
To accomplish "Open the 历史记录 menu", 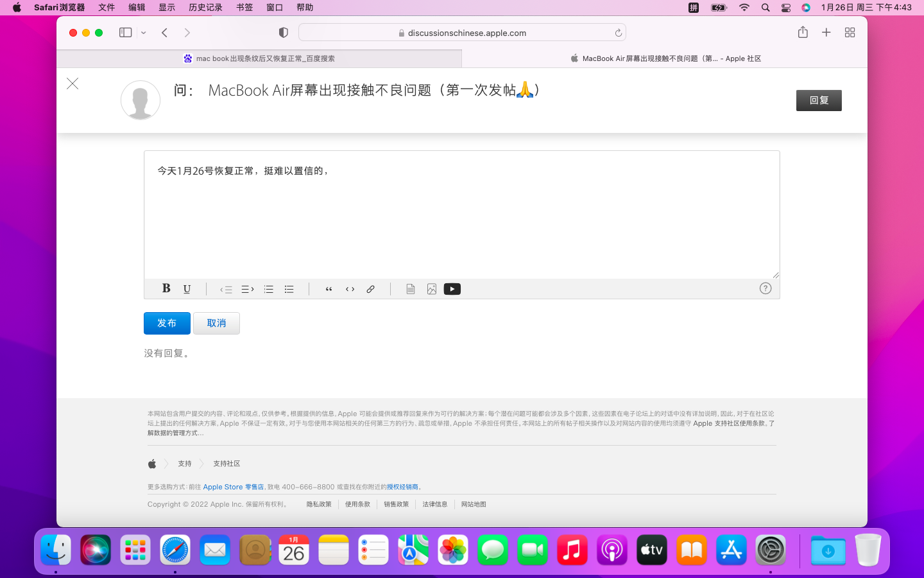I will 205,8.
